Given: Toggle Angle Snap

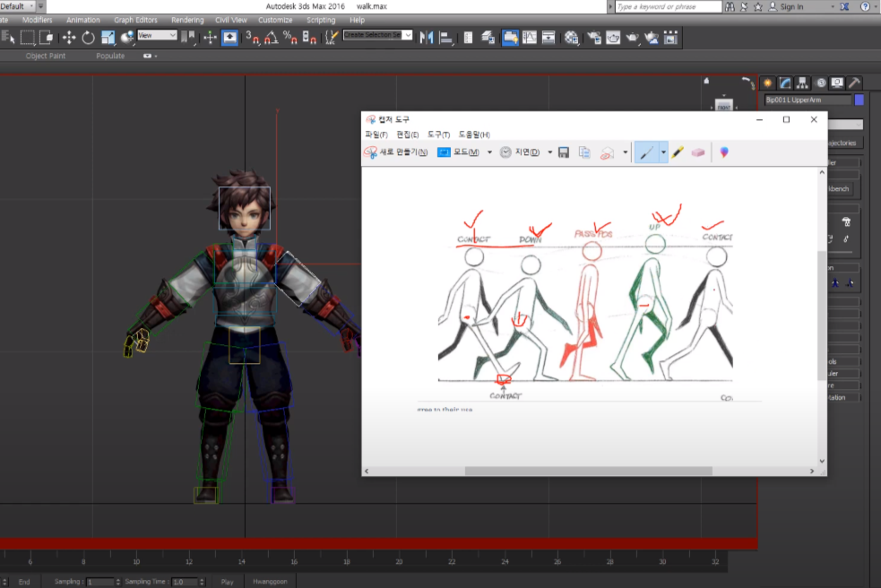Looking at the screenshot, I should coord(272,38).
